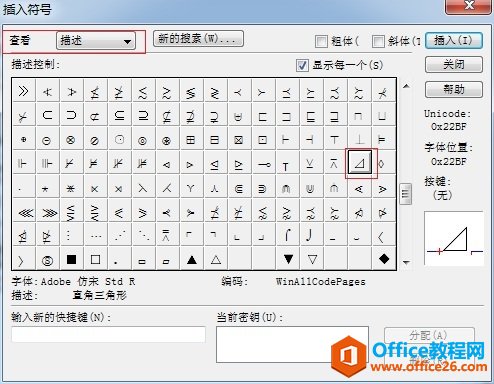Viewport: 494px width, 384px height.
Task: Pick the star operator symbol ⋆
Action: (46, 189)
